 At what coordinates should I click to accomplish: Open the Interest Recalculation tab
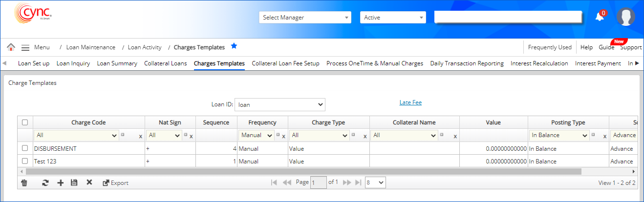pos(539,63)
